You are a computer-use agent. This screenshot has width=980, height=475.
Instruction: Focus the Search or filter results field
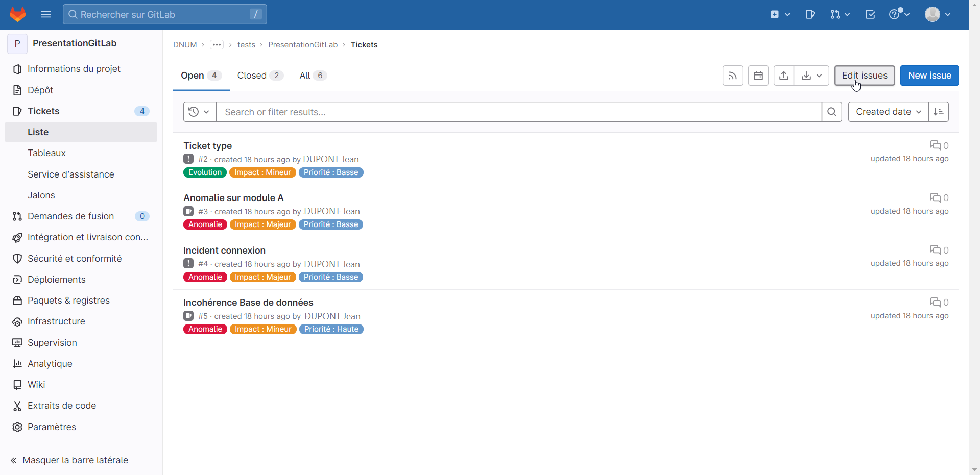(518, 112)
